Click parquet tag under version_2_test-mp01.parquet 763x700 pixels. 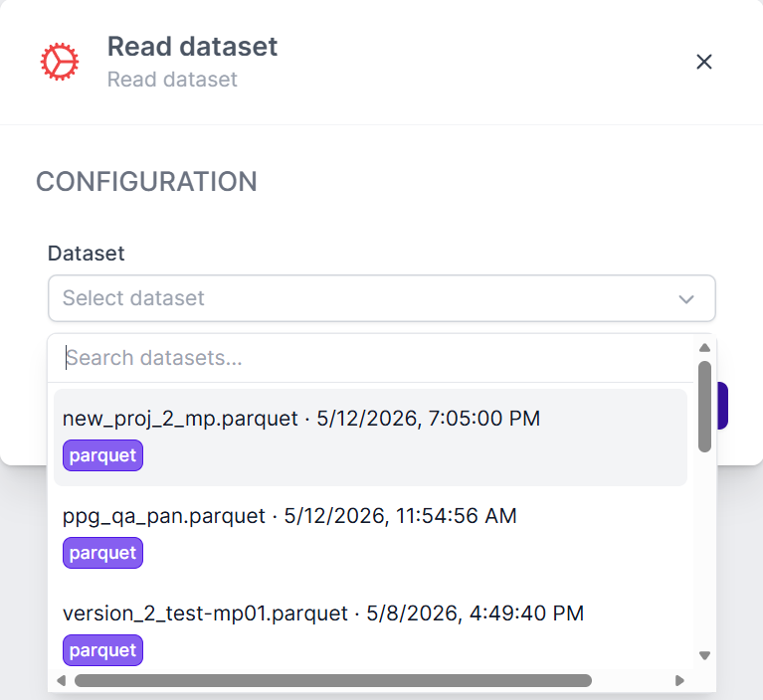point(102,650)
